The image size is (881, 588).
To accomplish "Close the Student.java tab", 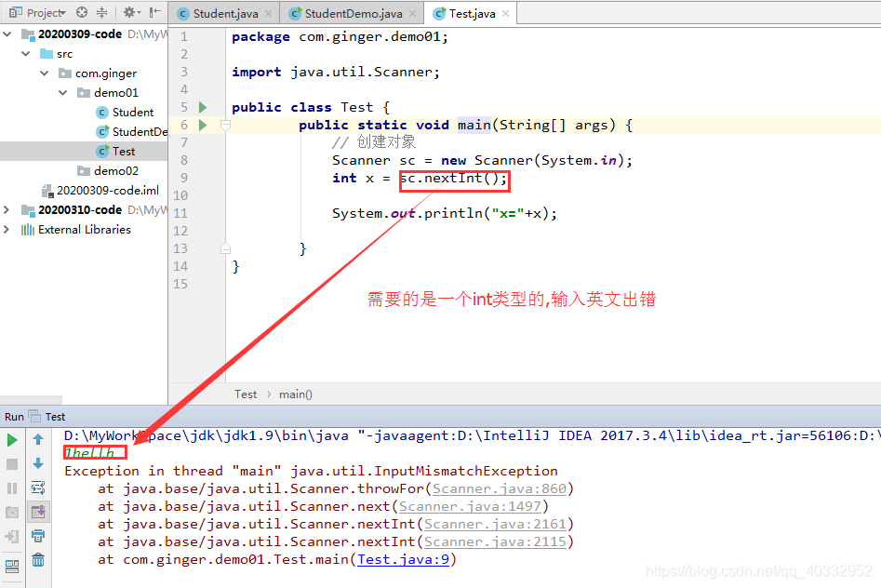I will coord(269,14).
